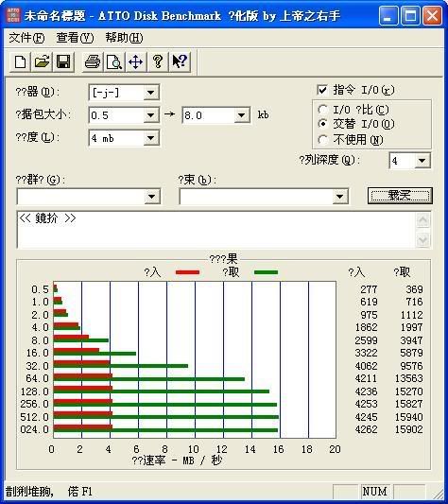Click the Print Preview magnifier icon
448x504 pixels.
114,61
